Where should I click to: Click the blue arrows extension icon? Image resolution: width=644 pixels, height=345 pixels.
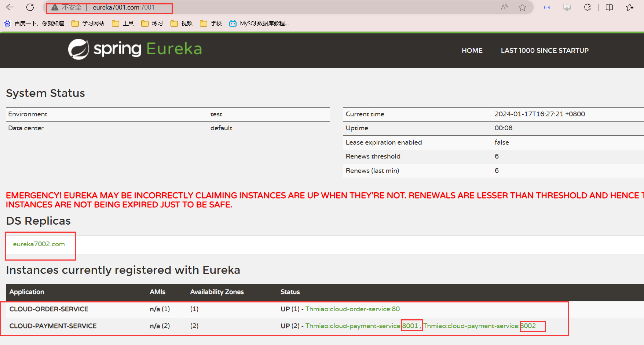[x=547, y=7]
